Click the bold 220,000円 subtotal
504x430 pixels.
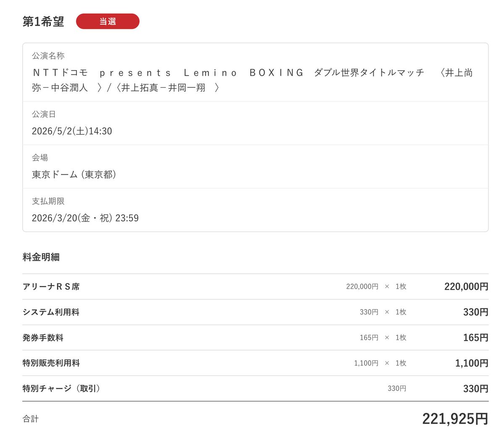click(466, 287)
